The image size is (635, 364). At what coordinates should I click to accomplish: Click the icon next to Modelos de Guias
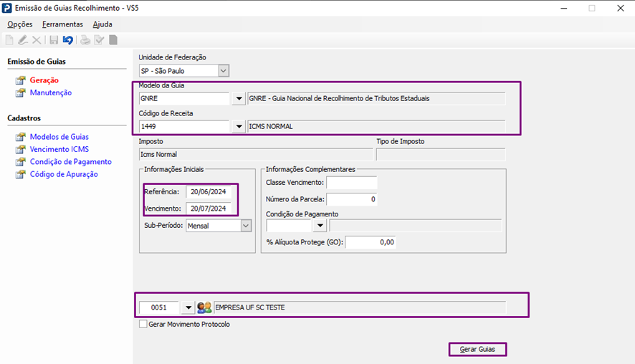[20, 137]
